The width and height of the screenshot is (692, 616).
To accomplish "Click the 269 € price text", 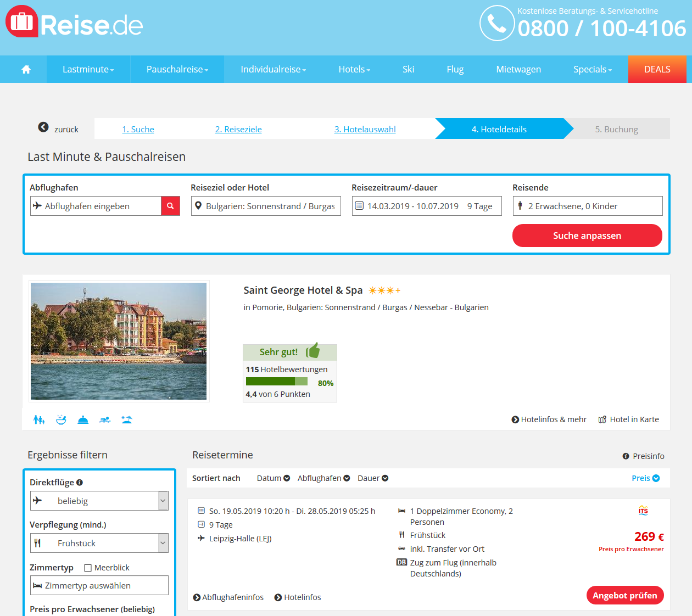I will [649, 536].
